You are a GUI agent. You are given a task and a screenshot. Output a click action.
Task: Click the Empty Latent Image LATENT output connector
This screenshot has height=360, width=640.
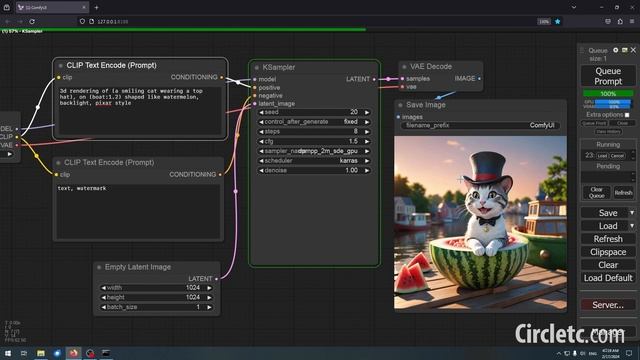[x=216, y=279]
